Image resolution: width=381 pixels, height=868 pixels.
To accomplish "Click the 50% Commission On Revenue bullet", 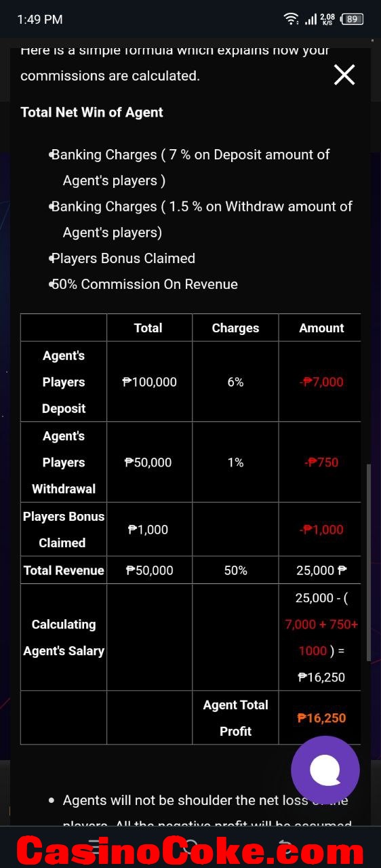I will click(144, 284).
